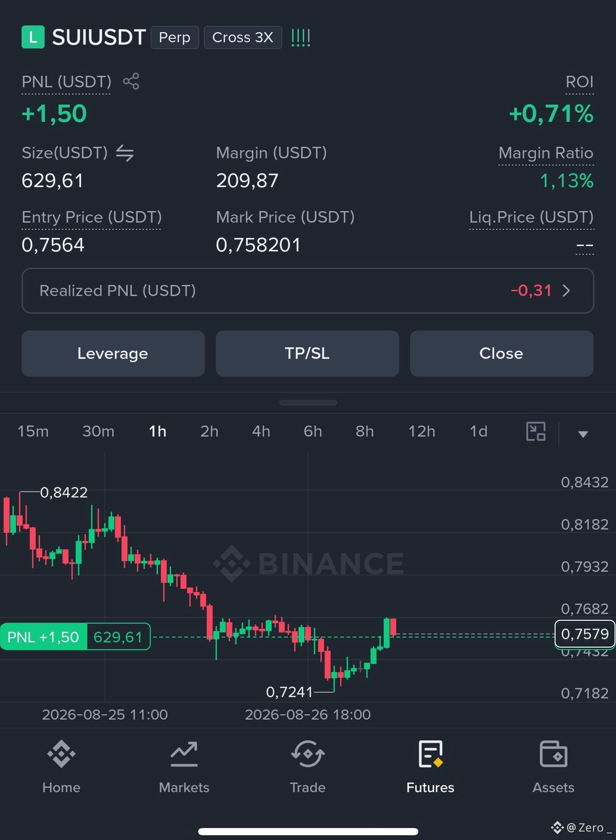Image resolution: width=616 pixels, height=840 pixels.
Task: Switch chart to 6h interval
Action: coord(313,431)
